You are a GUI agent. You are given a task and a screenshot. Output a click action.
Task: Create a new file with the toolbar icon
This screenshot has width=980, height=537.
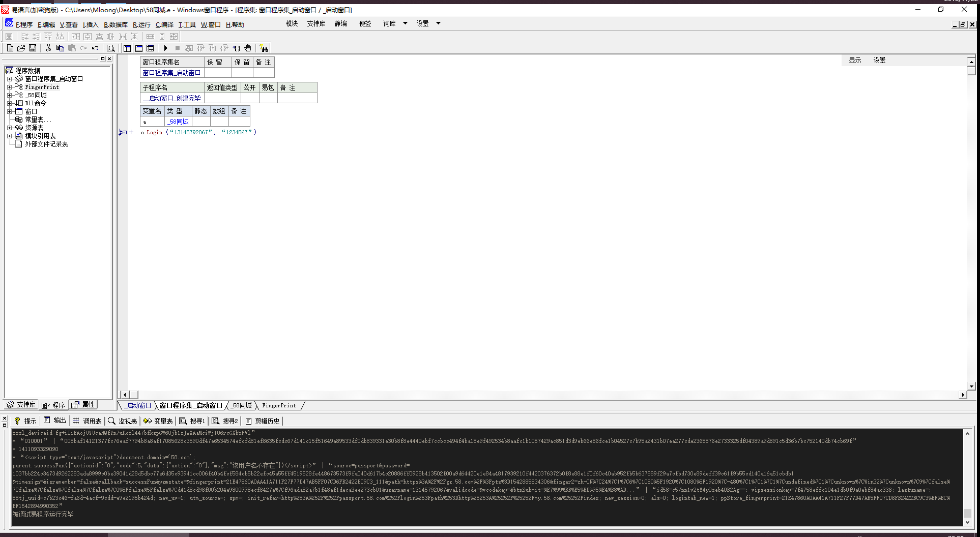tap(10, 48)
